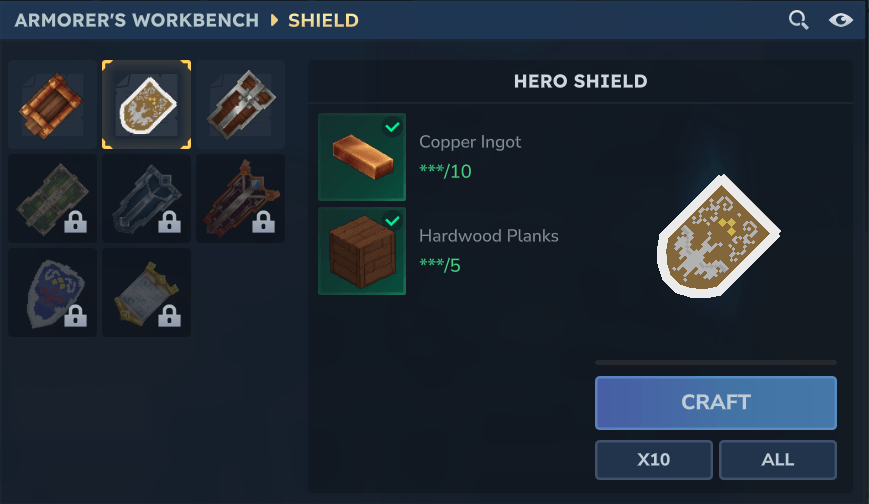Go back to Armorer's Workbench breadcrumb
This screenshot has height=504, width=869.
pos(136,21)
